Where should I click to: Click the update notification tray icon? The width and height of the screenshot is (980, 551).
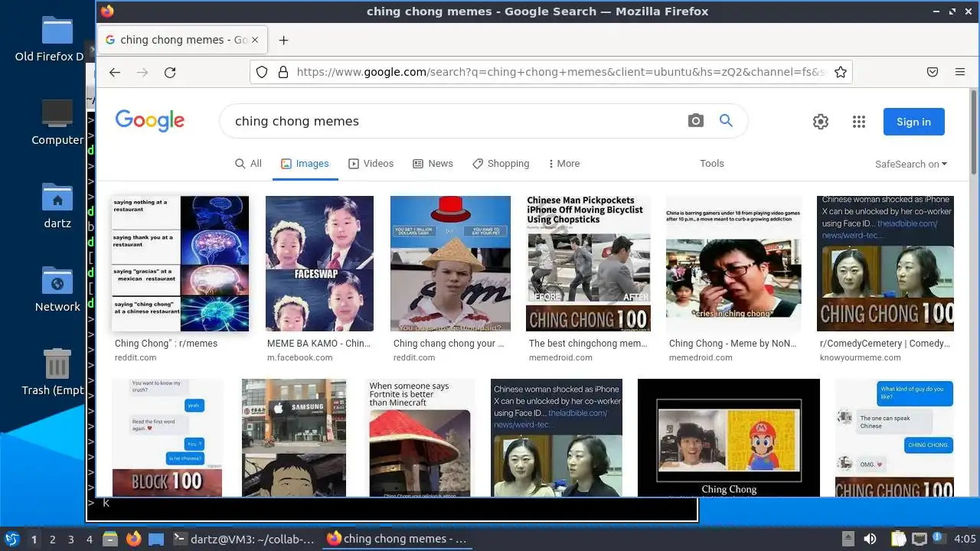click(939, 539)
